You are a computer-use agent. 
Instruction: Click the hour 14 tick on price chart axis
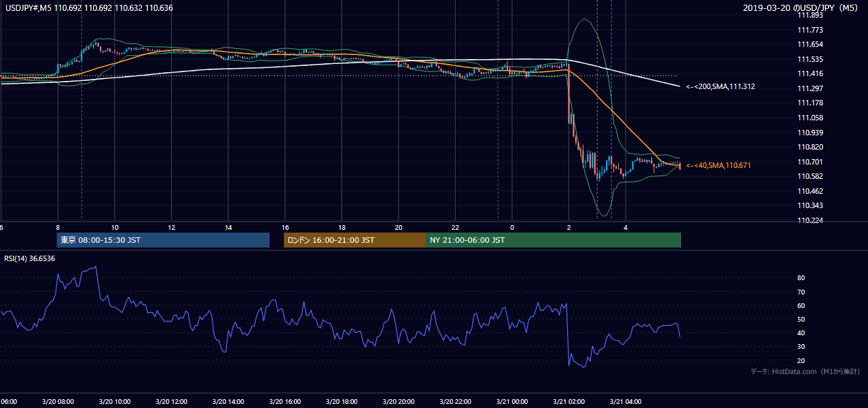tap(228, 227)
